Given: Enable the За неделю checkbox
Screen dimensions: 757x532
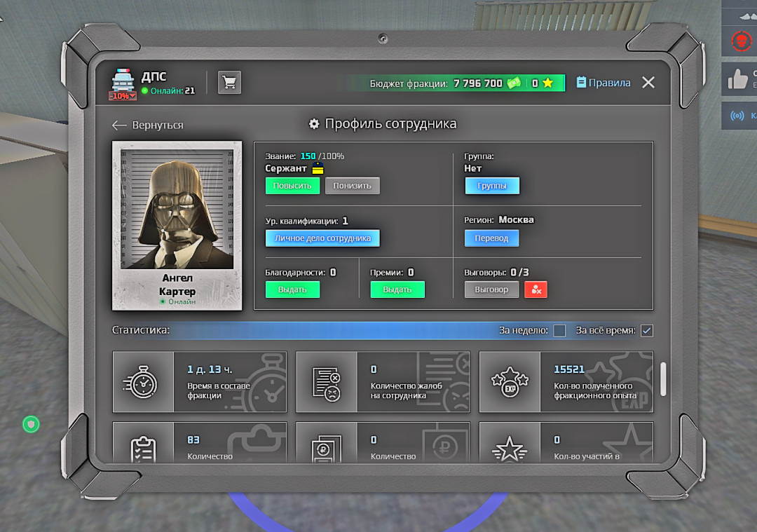Looking at the screenshot, I should coord(559,331).
